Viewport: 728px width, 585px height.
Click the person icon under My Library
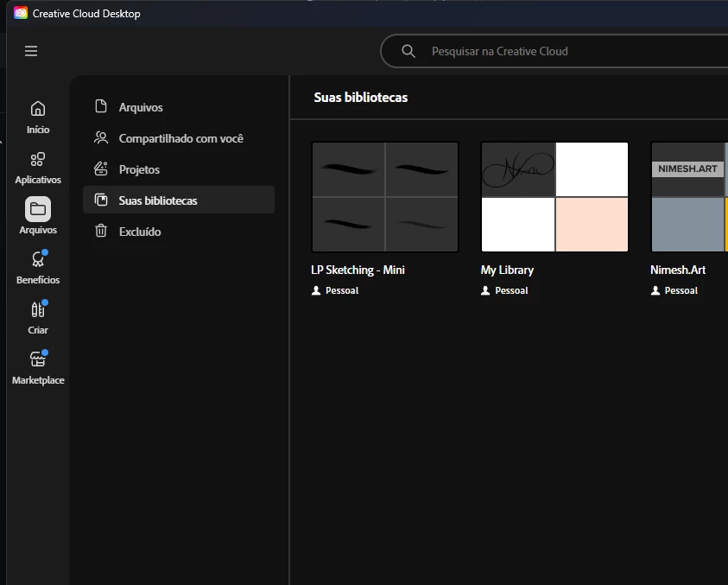(485, 290)
